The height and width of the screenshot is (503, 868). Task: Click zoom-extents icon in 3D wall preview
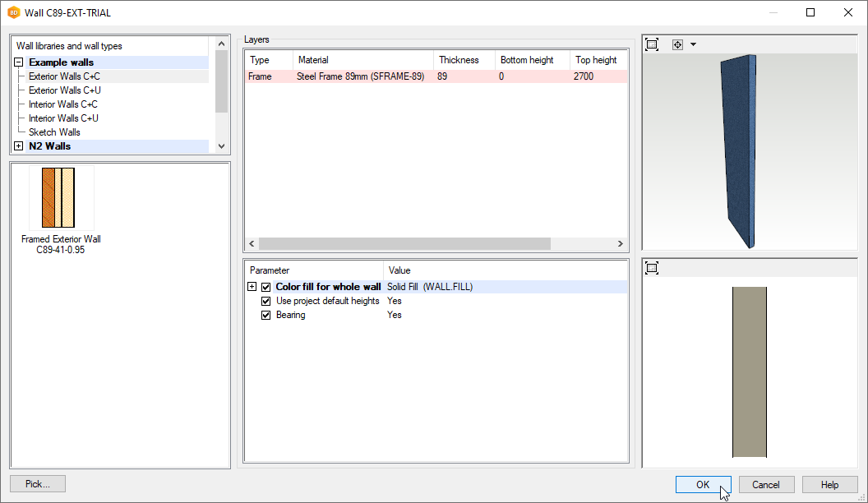tap(652, 44)
